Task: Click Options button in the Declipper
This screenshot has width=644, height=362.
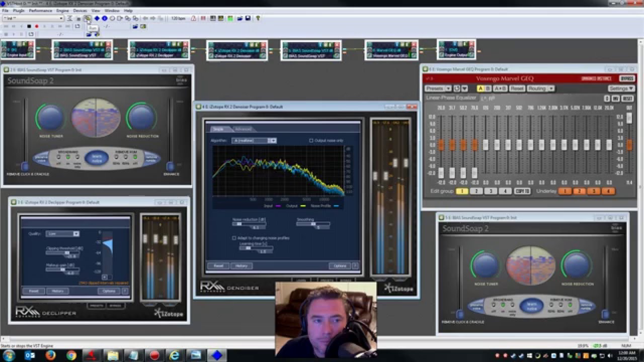Action: tap(109, 291)
